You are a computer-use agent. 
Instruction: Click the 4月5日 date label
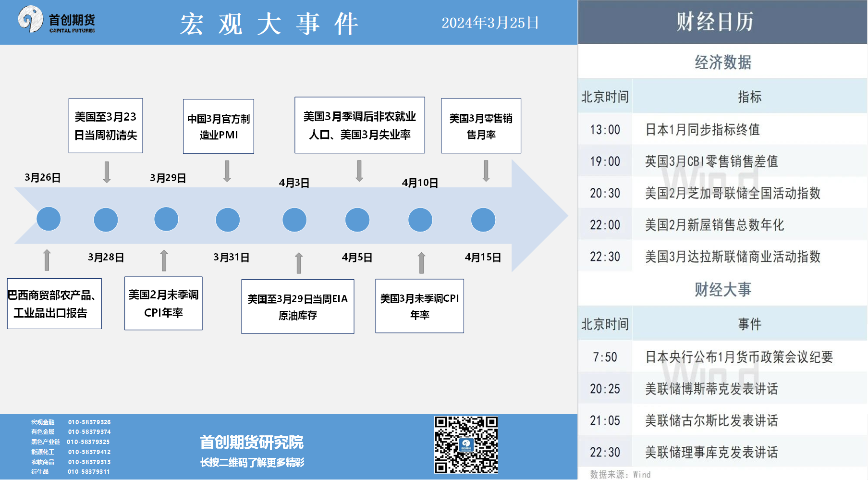pyautogui.click(x=357, y=257)
